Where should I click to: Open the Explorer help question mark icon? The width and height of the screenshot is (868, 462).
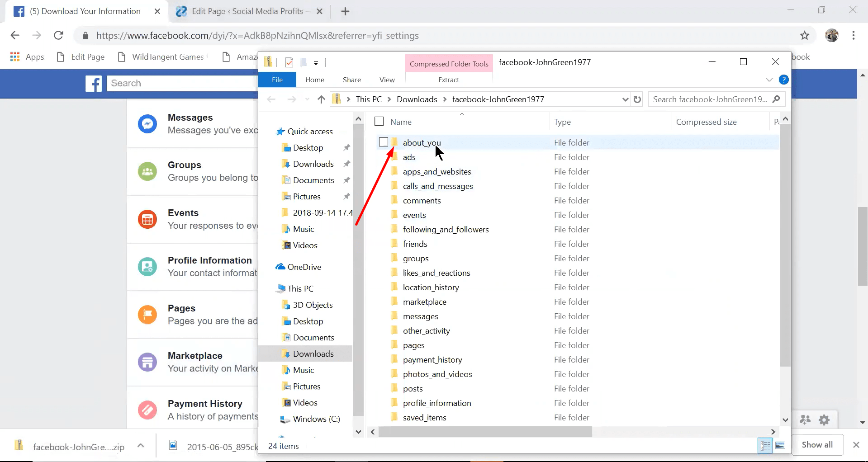tap(784, 80)
